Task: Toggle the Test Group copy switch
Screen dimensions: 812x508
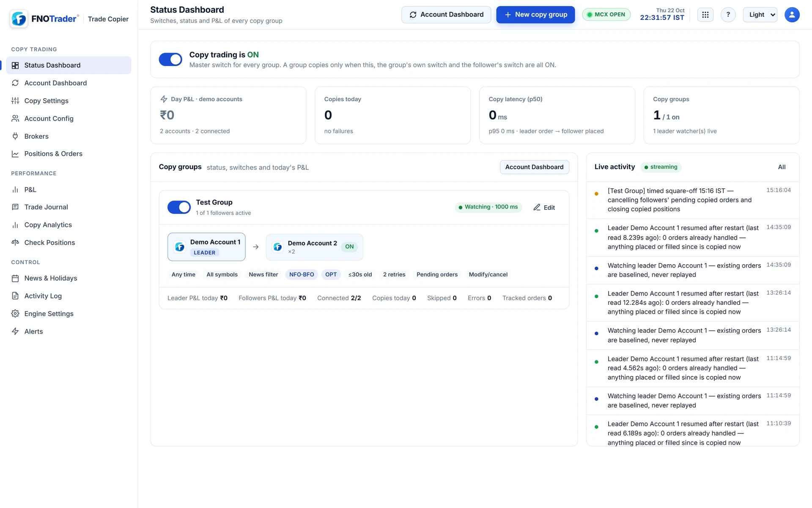Action: click(179, 207)
